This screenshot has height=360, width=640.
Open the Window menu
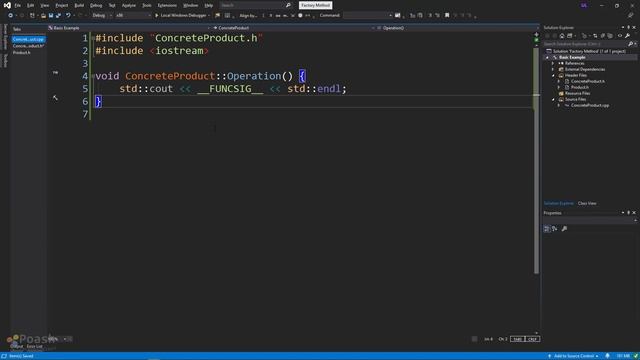coord(190,5)
